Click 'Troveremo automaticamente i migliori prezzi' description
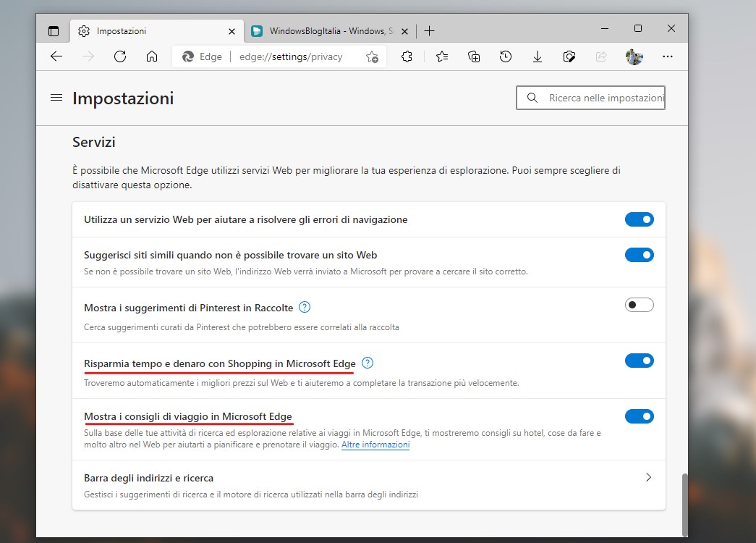This screenshot has width=756, height=543. (x=302, y=383)
